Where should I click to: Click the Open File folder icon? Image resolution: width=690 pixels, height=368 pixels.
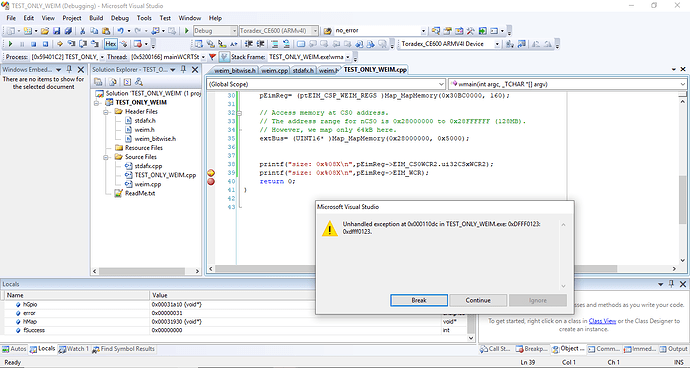(x=44, y=31)
